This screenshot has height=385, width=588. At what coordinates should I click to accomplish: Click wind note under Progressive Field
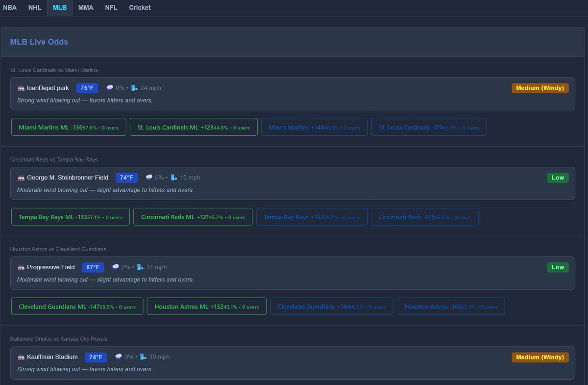click(105, 280)
